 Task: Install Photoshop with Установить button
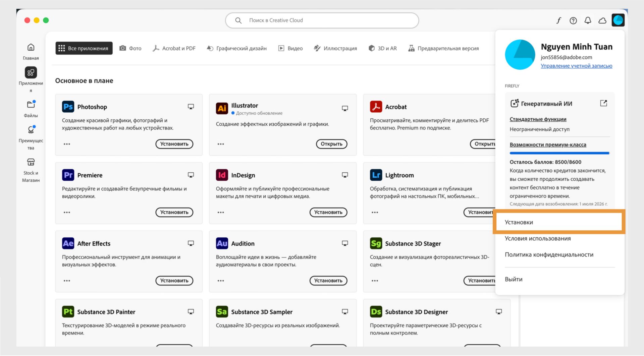pyautogui.click(x=174, y=144)
